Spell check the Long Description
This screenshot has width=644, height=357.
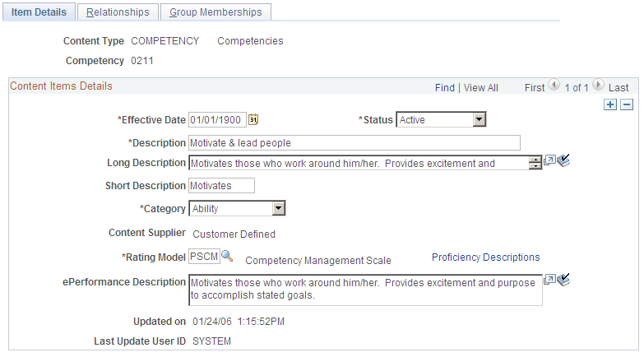tap(563, 160)
